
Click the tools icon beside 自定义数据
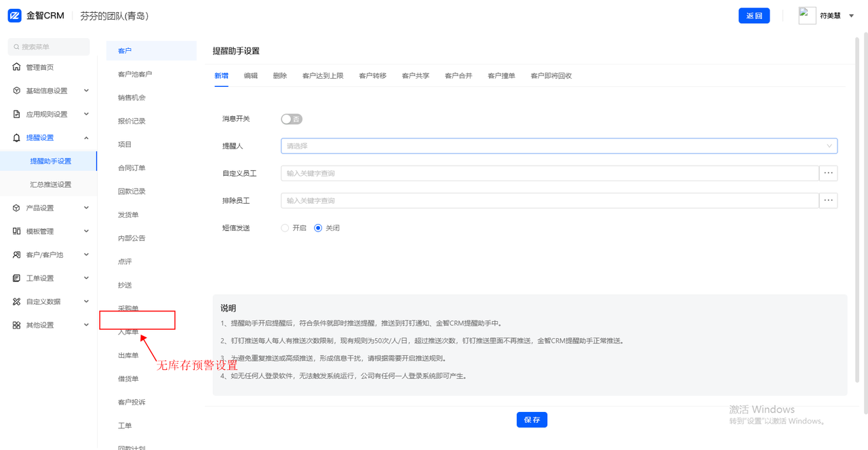tap(17, 301)
